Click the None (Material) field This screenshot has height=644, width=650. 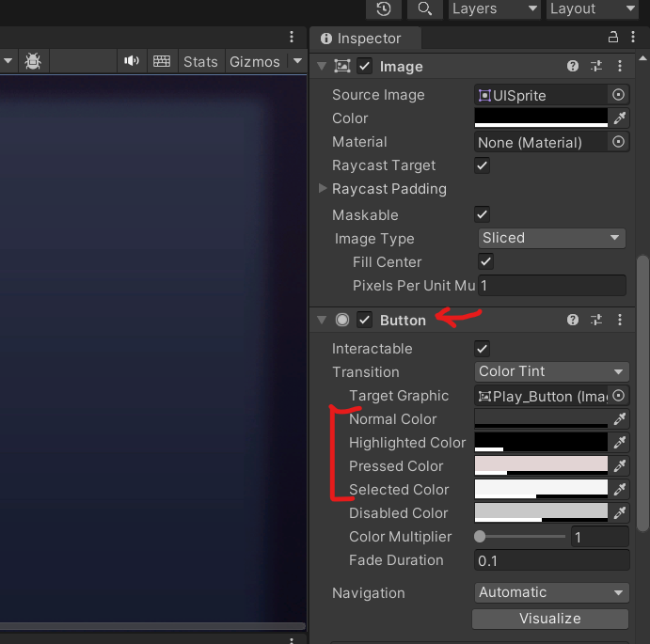[x=542, y=142]
